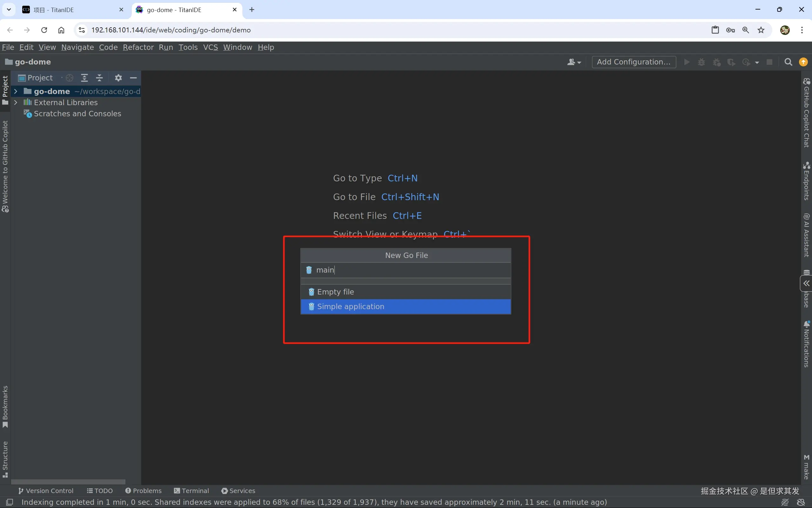The height and width of the screenshot is (508, 812).
Task: Open the Terminal tab at the bottom
Action: (x=191, y=491)
